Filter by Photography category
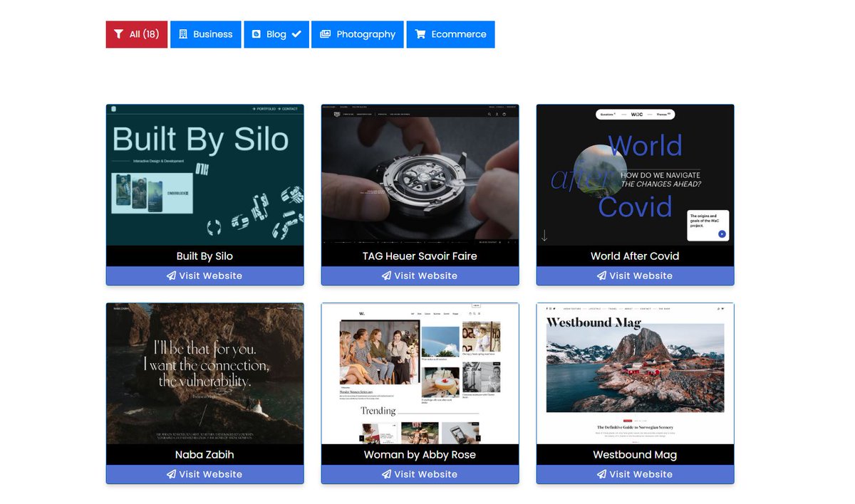Viewport: 855px width, 504px height. click(358, 34)
